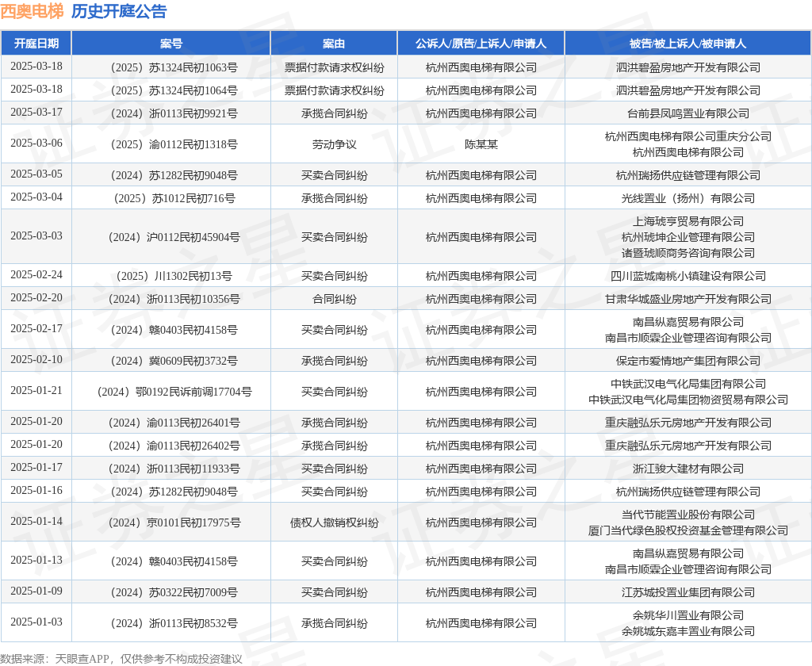Select case number (2024)浙0113民初8532号
Image resolution: width=812 pixels, height=666 pixels.
[x=174, y=623]
